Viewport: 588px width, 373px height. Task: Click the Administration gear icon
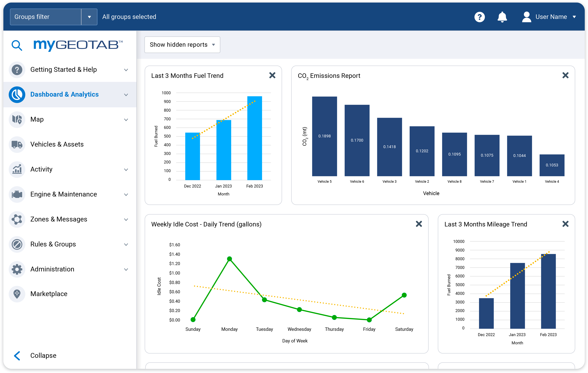(17, 269)
